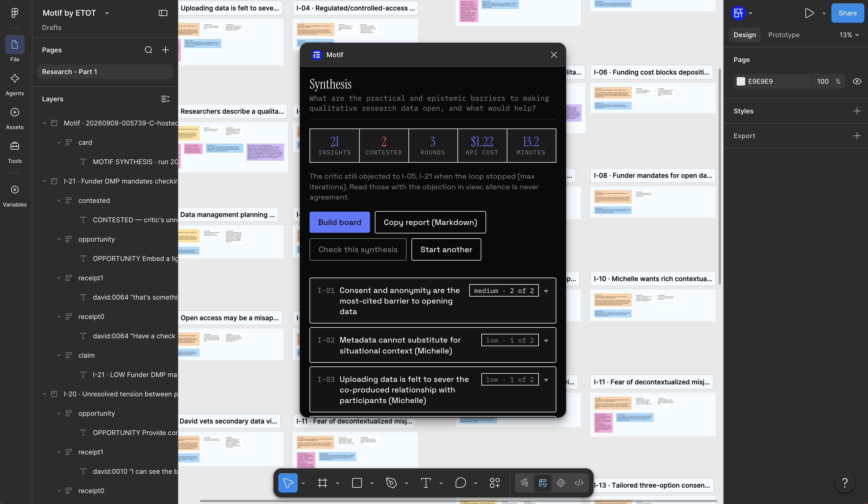
Task: Open the Tools sidebar panel
Action: tap(15, 152)
